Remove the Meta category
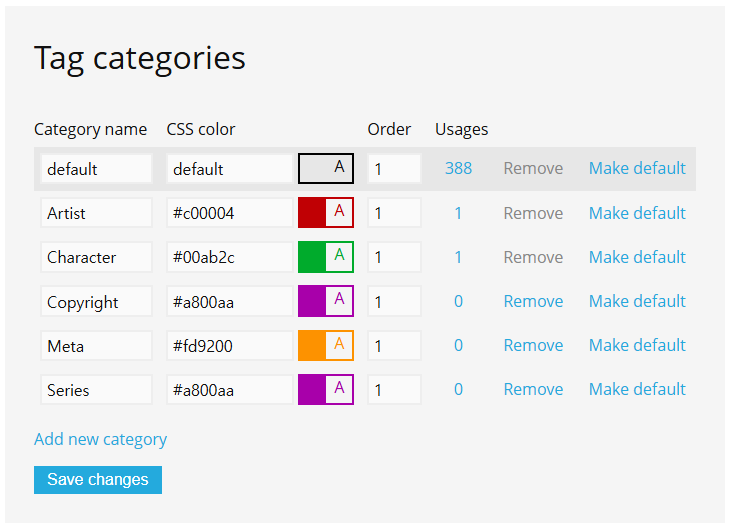The image size is (731, 529). (x=533, y=345)
